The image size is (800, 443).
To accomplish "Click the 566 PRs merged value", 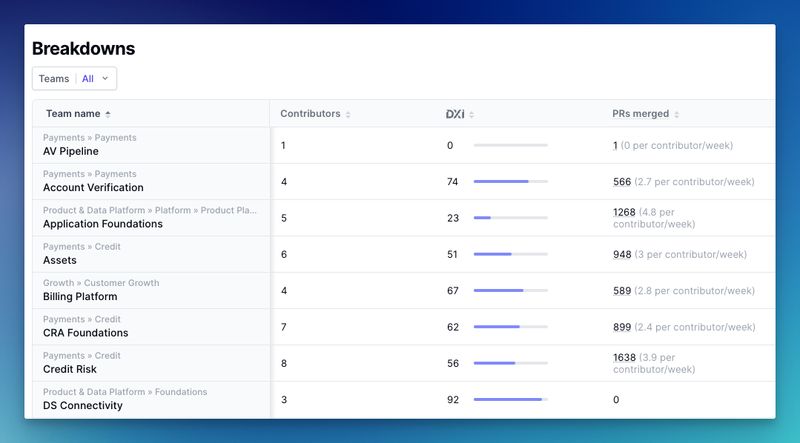I will [x=622, y=182].
